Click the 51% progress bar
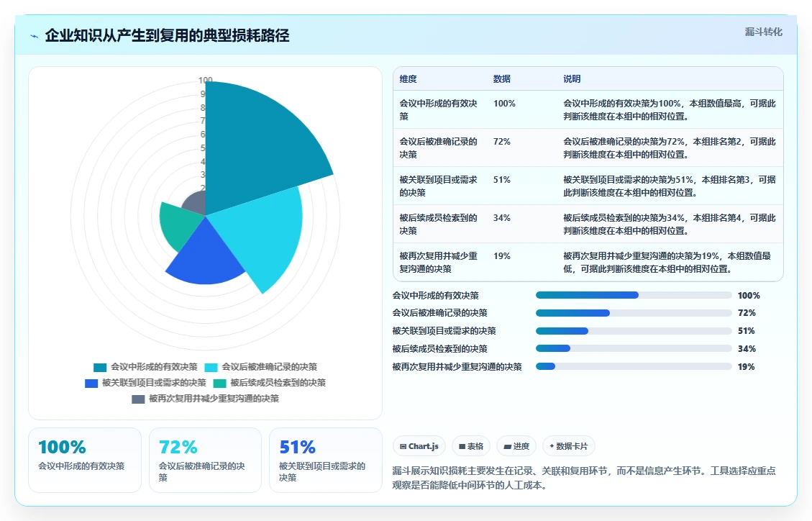The width and height of the screenshot is (812, 521). point(634,331)
